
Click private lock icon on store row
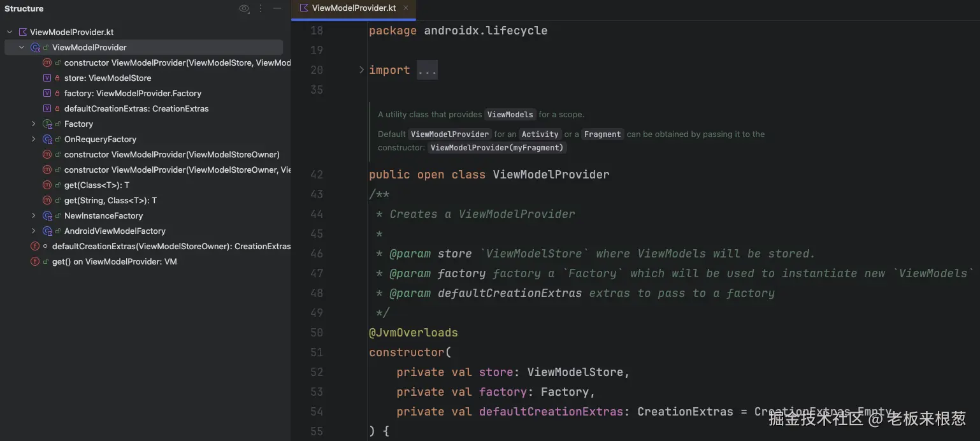pyautogui.click(x=57, y=78)
